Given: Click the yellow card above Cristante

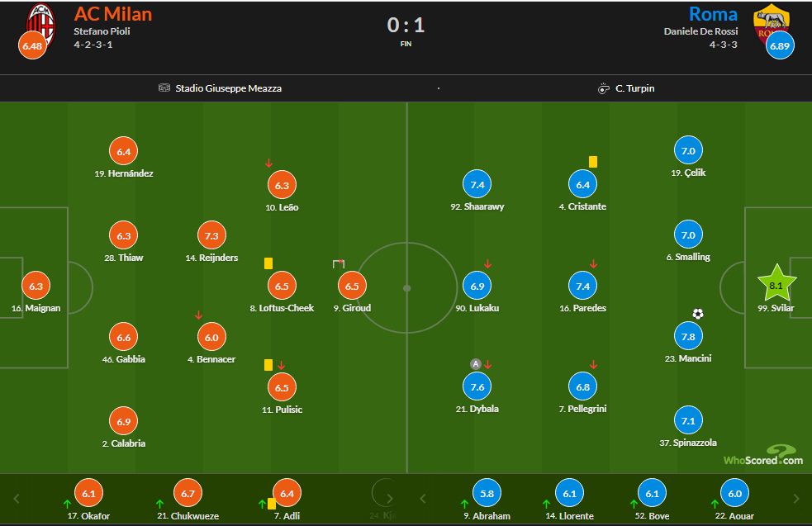Looking at the screenshot, I should click(x=592, y=162).
